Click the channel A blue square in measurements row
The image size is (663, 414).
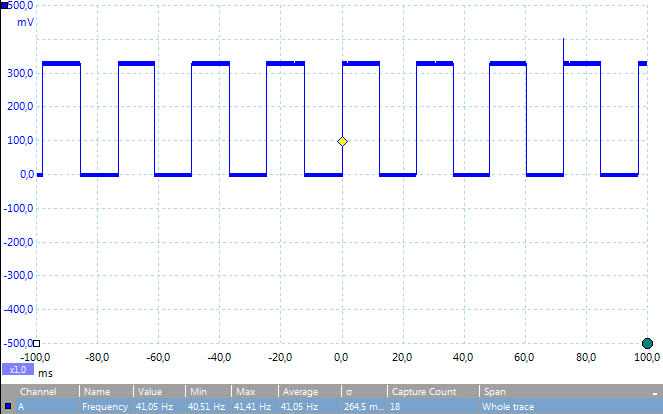[8, 406]
